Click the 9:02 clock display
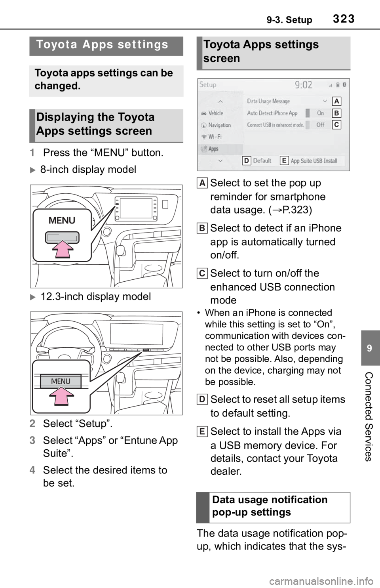The width and height of the screenshot is (380, 588). 304,85
